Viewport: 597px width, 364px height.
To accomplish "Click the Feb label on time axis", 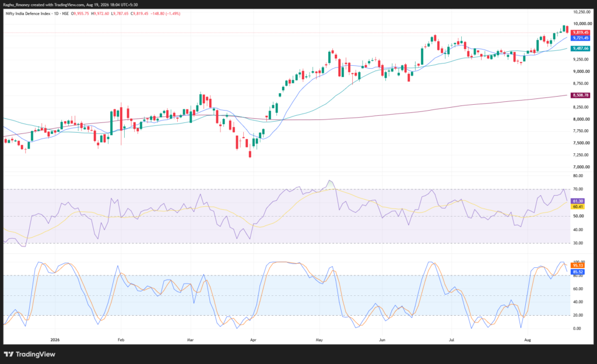I will (121, 340).
